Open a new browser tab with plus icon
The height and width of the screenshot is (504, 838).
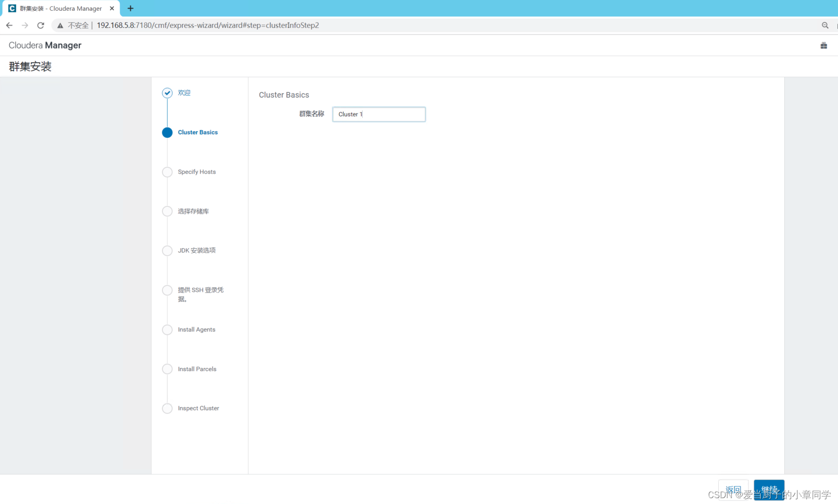point(131,8)
